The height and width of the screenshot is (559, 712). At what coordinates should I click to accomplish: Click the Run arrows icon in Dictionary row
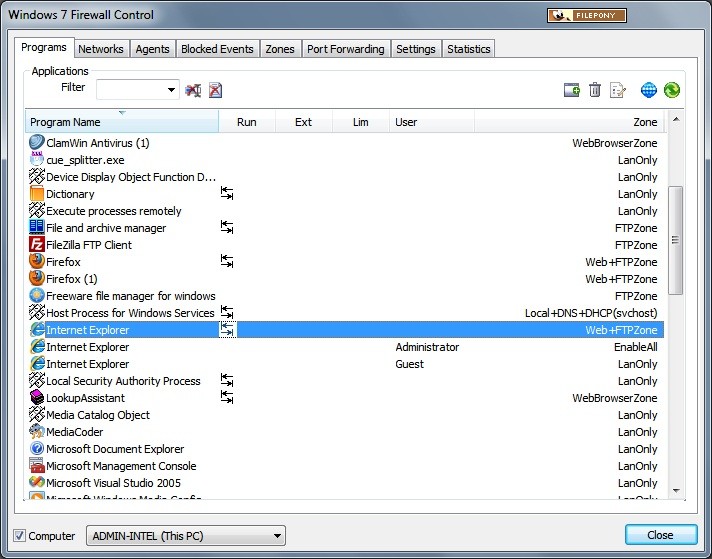click(227, 193)
